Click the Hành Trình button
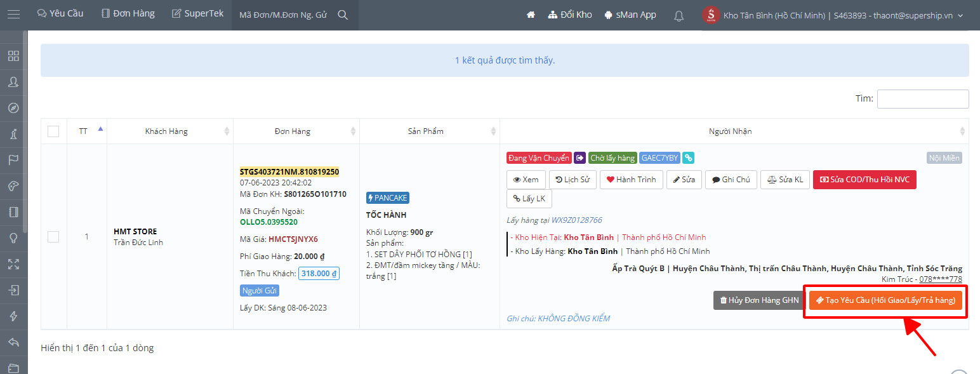 pos(632,180)
